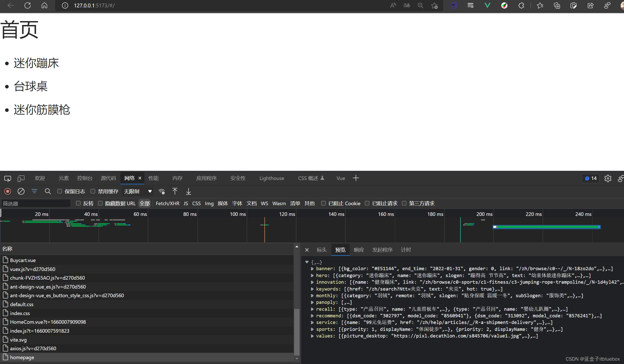Close the 网络 tab
Image resolution: width=624 pixels, height=364 pixels.
(140, 178)
